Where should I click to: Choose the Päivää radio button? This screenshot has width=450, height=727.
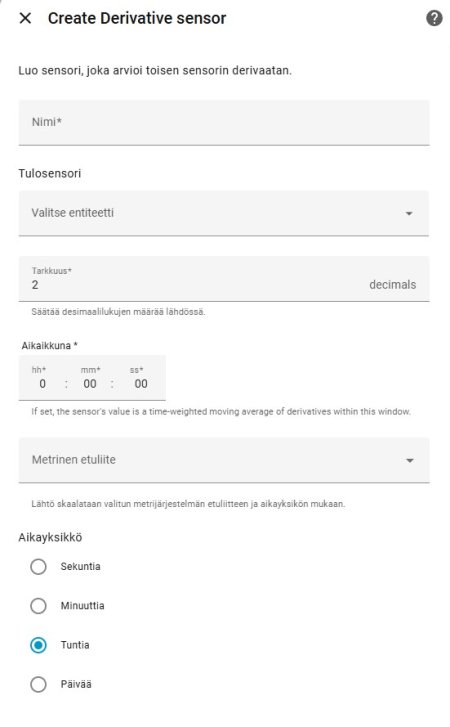click(38, 684)
